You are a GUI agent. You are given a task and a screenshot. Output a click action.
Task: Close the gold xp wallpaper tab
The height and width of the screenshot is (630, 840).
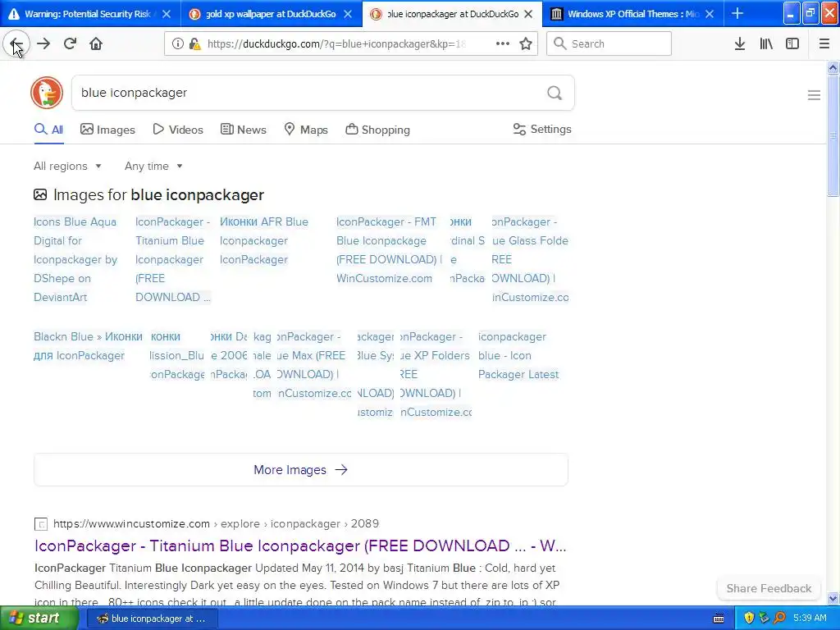coord(348,14)
